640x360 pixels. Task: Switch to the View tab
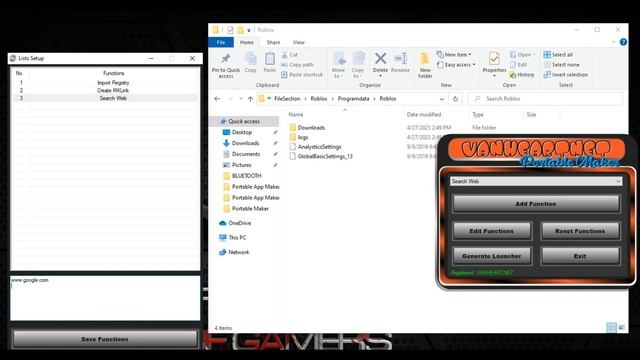(298, 42)
